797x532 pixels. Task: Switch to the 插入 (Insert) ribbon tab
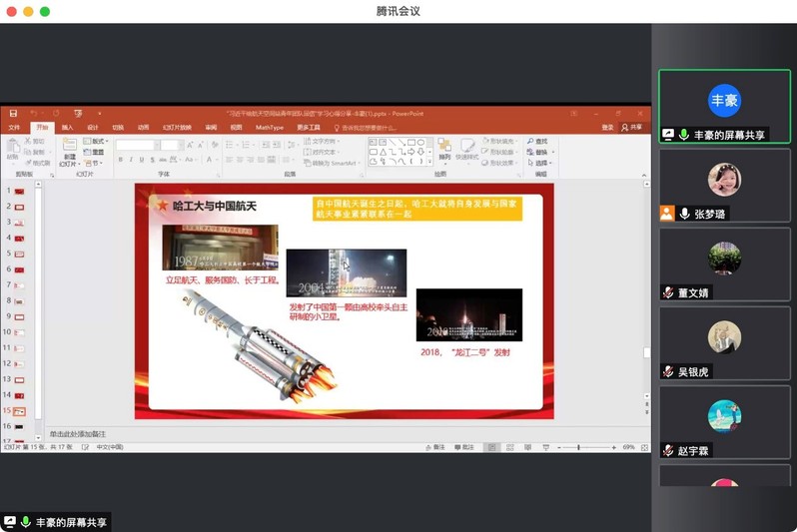[67, 128]
